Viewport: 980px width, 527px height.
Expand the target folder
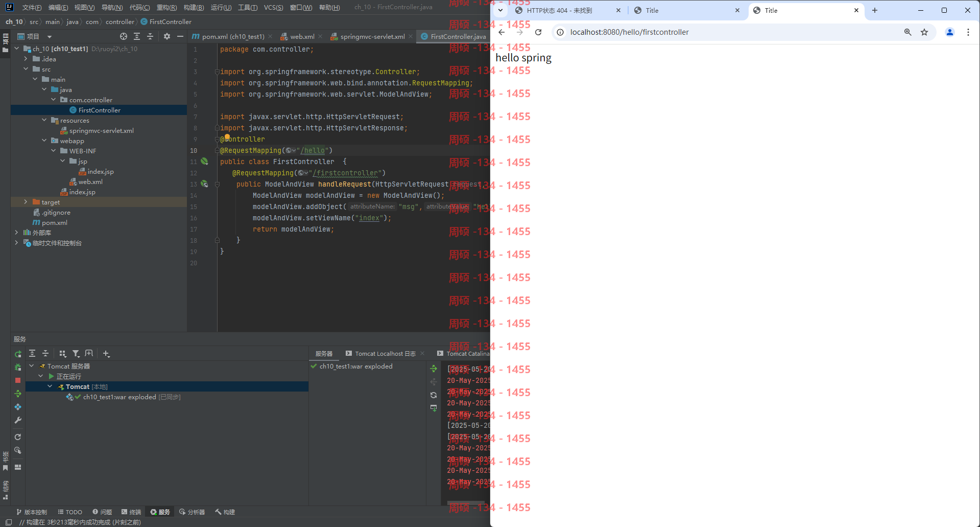coord(26,202)
